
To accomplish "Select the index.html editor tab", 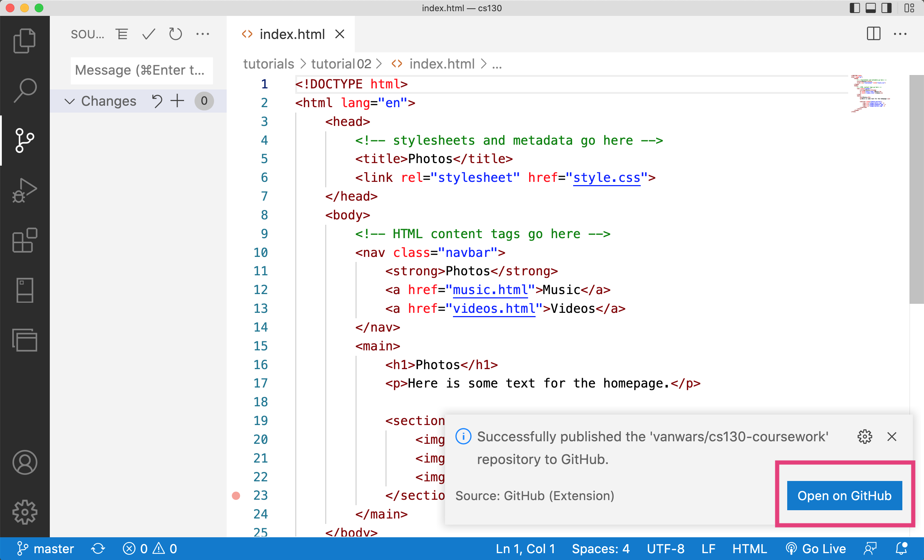I will (291, 34).
